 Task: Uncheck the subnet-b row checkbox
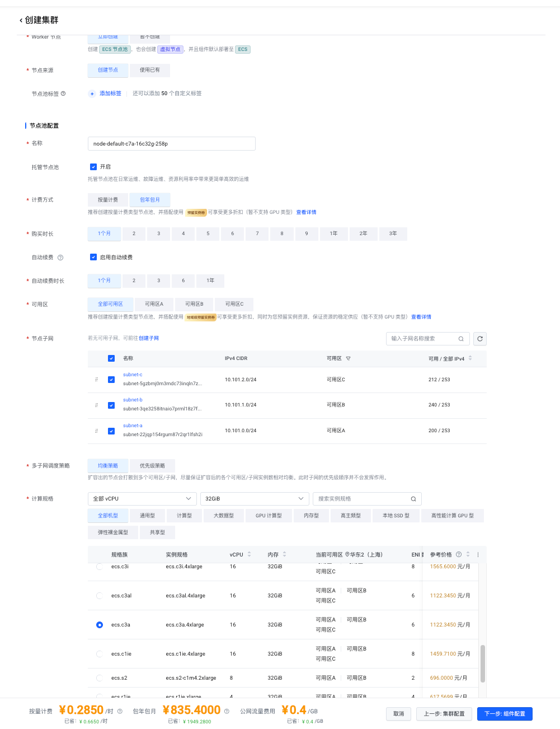pyautogui.click(x=111, y=405)
